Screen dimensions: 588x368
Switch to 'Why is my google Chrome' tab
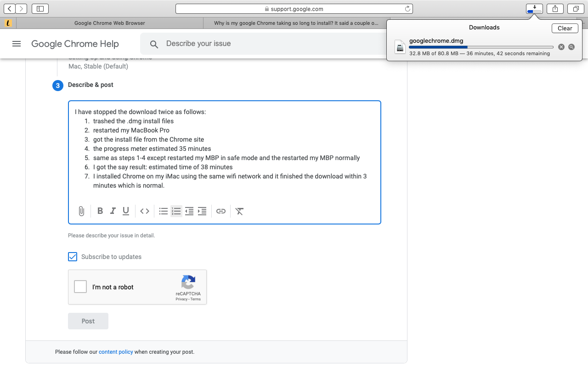tap(296, 23)
